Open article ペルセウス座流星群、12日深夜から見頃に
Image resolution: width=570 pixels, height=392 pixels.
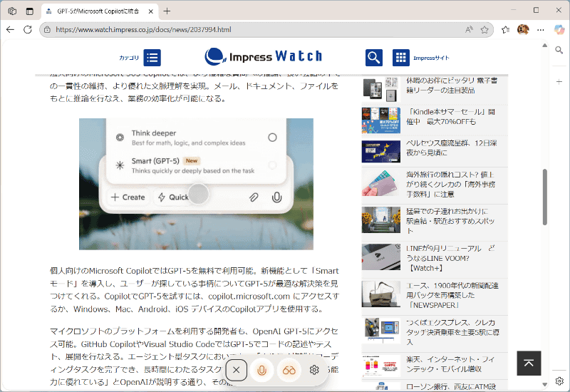point(451,148)
